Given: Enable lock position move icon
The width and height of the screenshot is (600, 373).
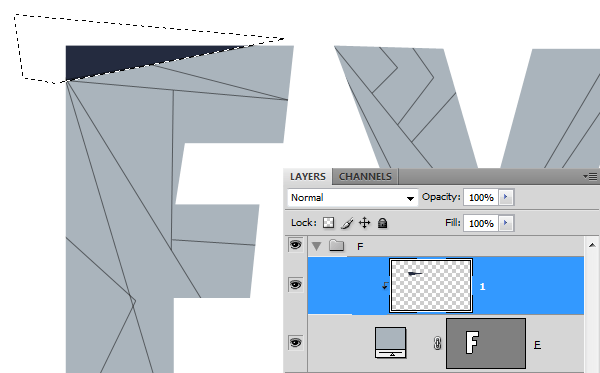Looking at the screenshot, I should (365, 223).
